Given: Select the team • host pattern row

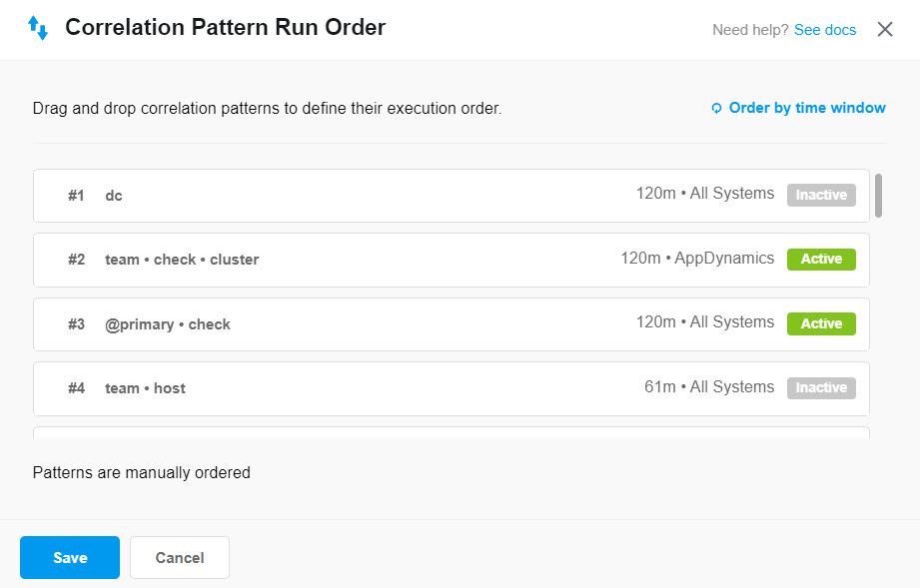Looking at the screenshot, I should pyautogui.click(x=400, y=387).
